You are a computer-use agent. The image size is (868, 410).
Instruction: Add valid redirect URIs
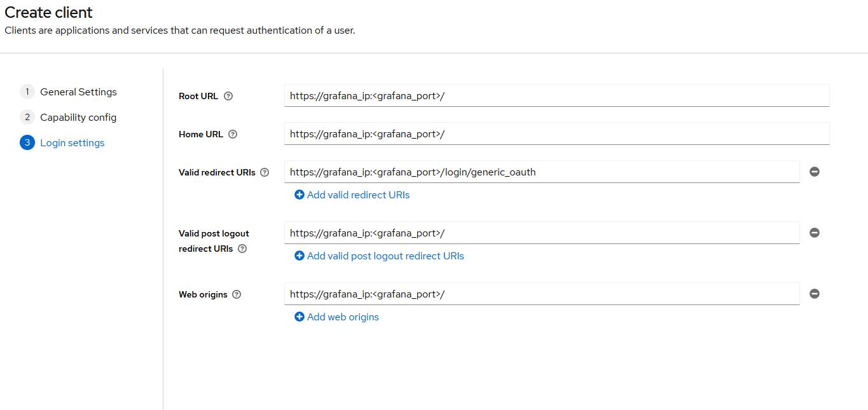point(358,195)
